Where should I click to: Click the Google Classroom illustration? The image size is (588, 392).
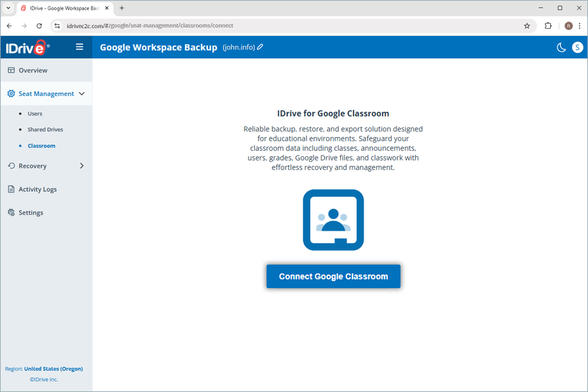pyautogui.click(x=333, y=220)
